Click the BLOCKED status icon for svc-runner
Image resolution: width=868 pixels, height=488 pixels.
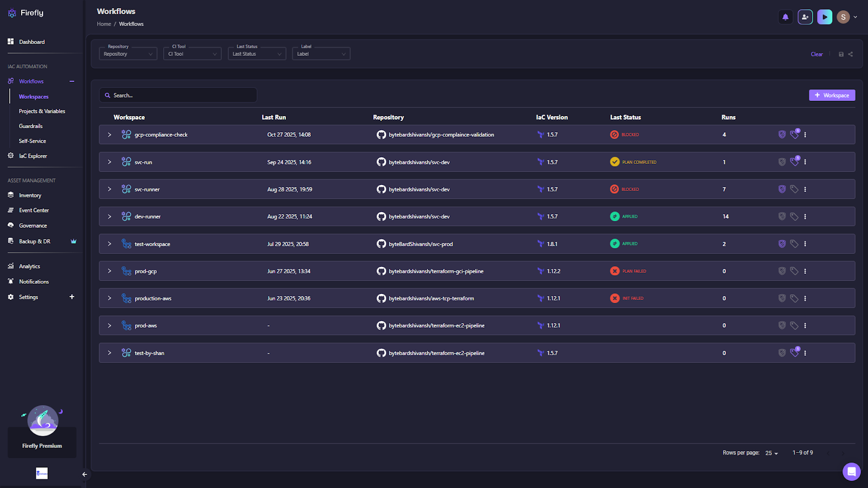click(614, 189)
